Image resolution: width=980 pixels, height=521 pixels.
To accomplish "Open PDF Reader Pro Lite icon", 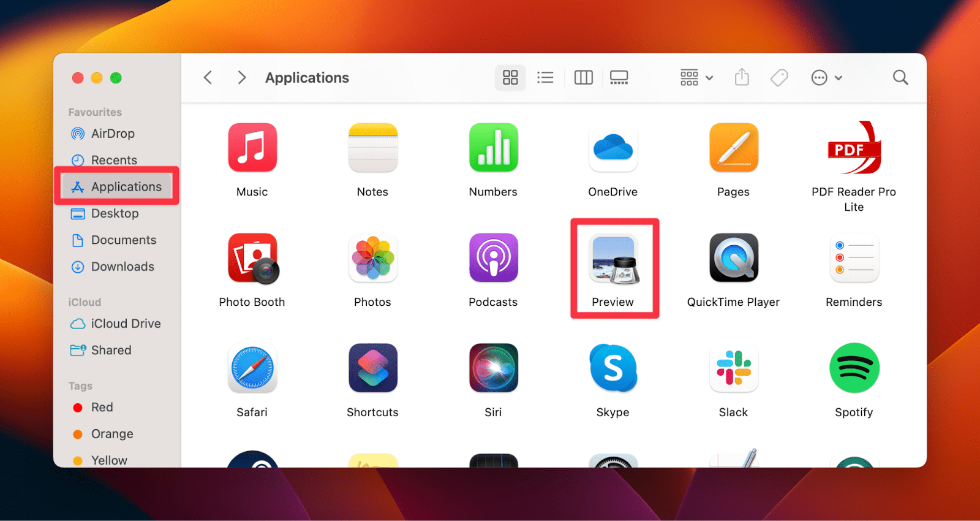I will (x=854, y=147).
